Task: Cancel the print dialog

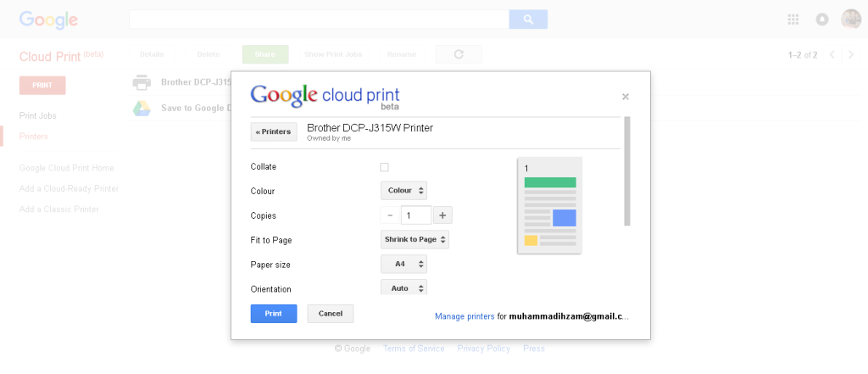Action: click(x=331, y=314)
